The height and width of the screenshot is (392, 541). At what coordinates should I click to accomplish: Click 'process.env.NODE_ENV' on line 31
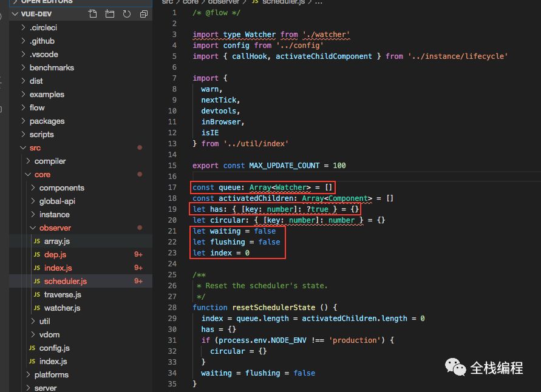coord(262,340)
